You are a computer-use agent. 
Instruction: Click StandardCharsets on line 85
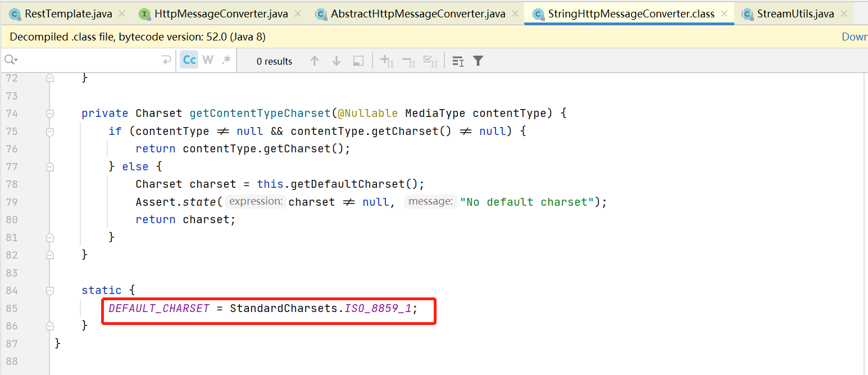pos(284,309)
